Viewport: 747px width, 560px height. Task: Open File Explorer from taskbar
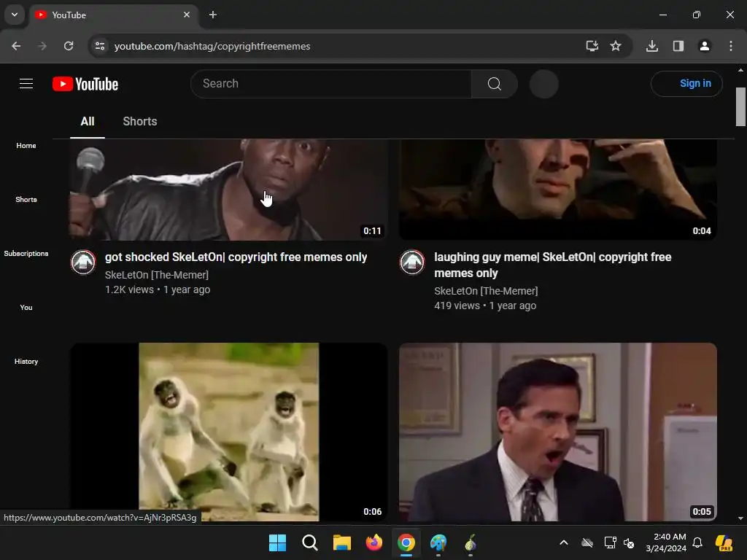coord(341,542)
